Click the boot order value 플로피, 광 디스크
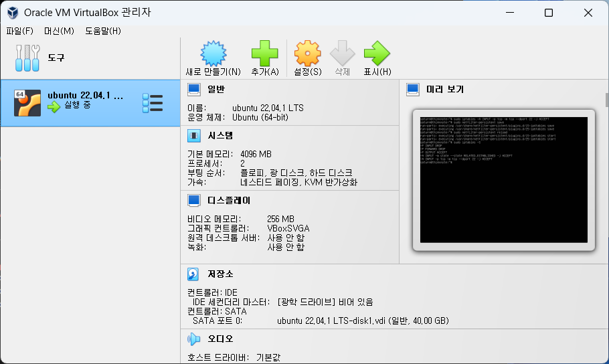 [296, 173]
